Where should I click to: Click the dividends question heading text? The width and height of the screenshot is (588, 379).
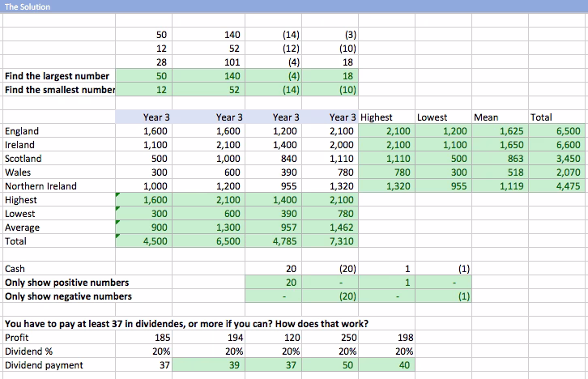186,324
